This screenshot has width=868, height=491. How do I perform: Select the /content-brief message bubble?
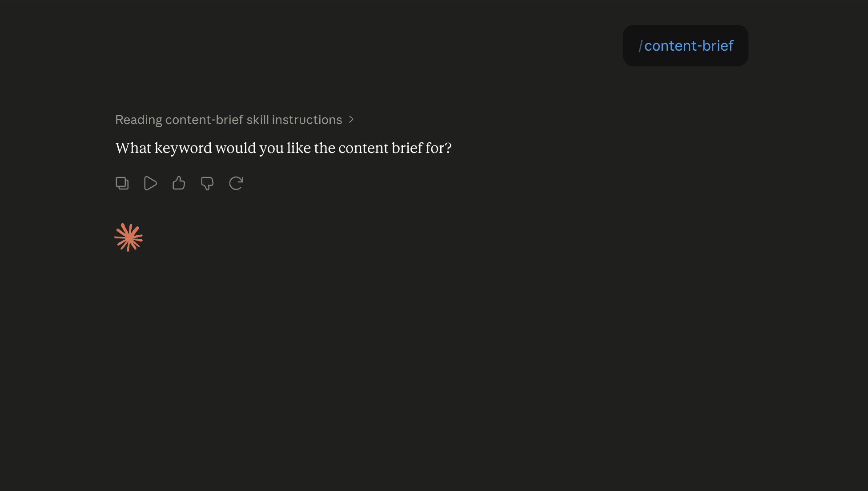(x=685, y=46)
